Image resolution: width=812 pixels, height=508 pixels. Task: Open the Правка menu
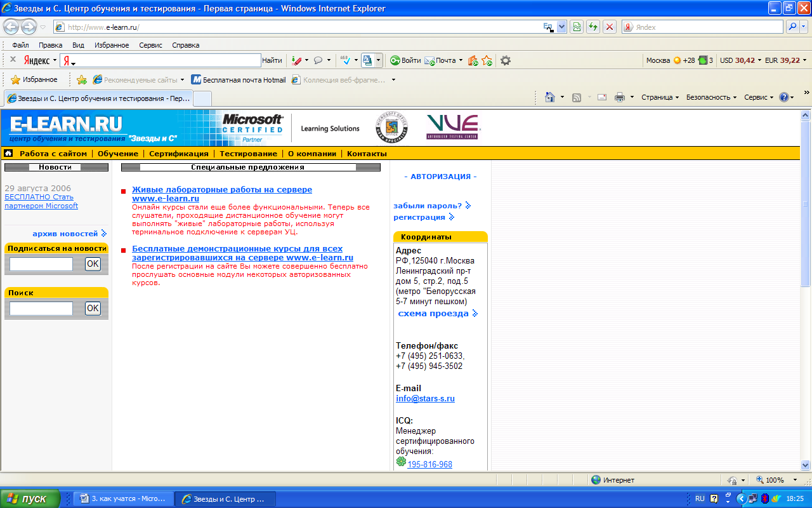[50, 45]
